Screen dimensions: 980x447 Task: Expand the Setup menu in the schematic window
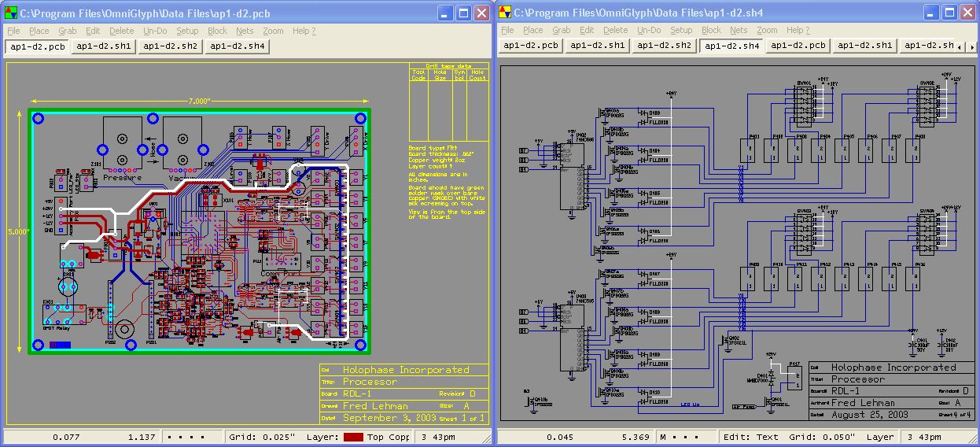pos(681,31)
